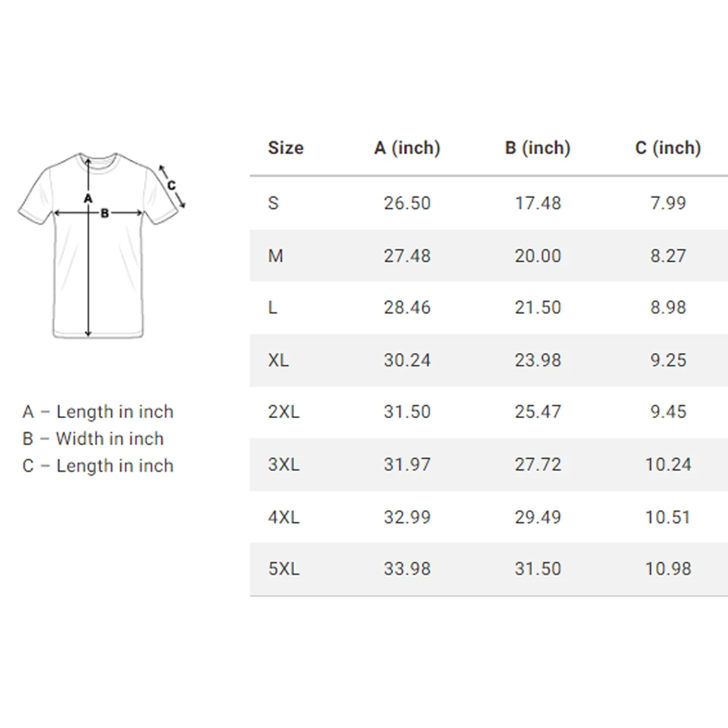Image resolution: width=728 pixels, height=728 pixels.
Task: Click the letter C sleeve label on diagram
Action: point(171,185)
